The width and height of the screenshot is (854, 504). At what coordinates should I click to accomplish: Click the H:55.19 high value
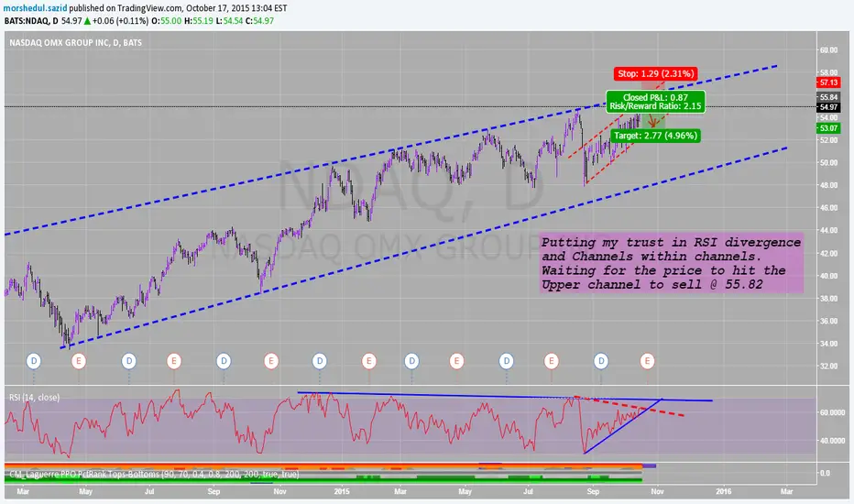click(198, 21)
